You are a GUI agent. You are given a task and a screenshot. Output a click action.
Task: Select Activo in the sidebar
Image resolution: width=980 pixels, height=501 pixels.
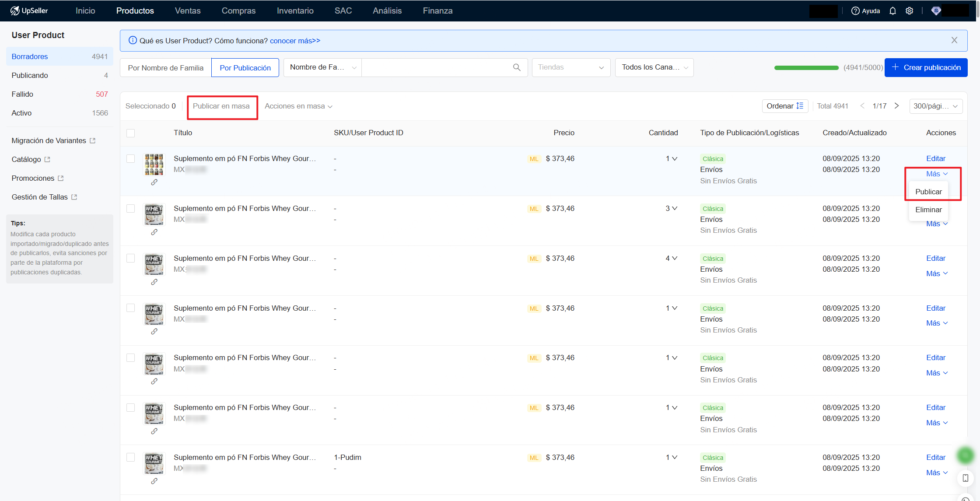click(x=59, y=113)
